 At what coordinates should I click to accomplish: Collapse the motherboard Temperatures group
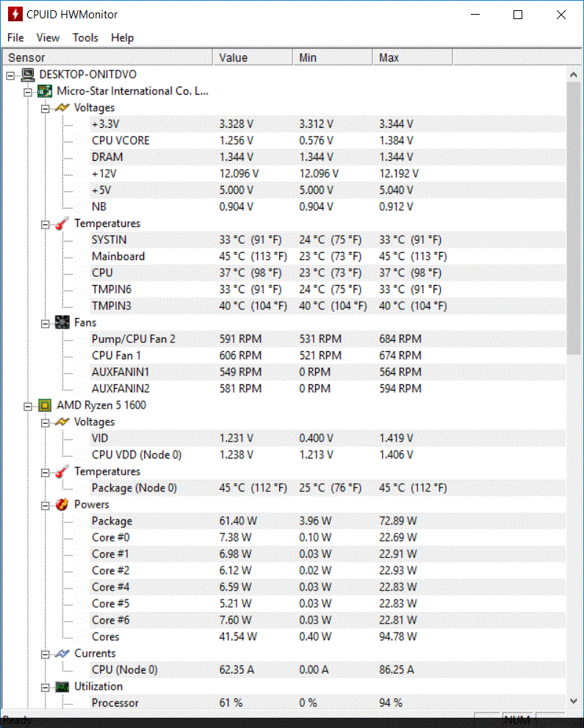click(45, 224)
